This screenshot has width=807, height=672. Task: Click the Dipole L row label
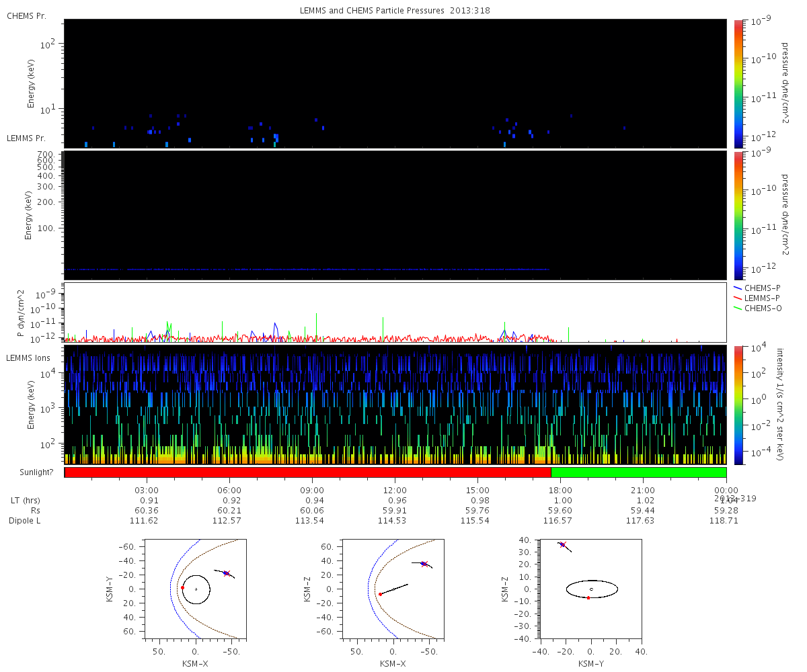(x=24, y=521)
